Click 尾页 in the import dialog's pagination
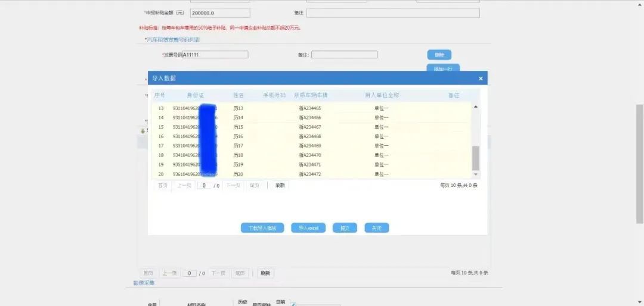Image resolution: width=644 pixels, height=306 pixels. (255, 186)
